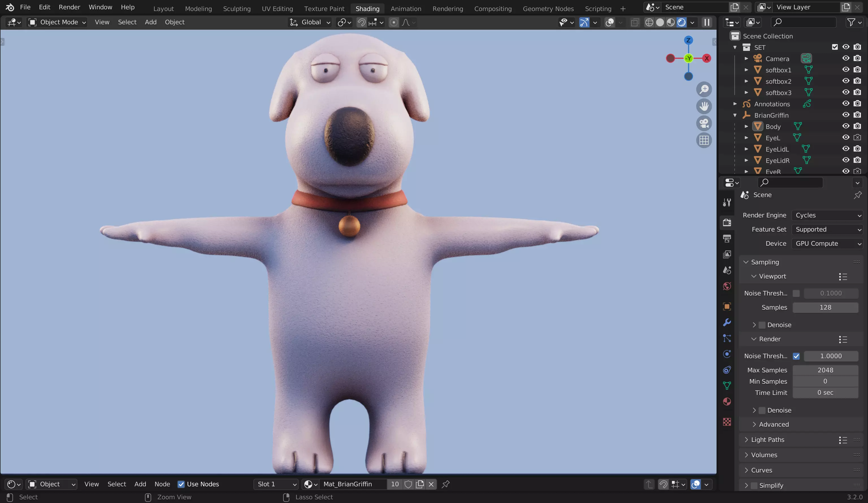Open the Object properties tab
Image resolution: width=868 pixels, height=503 pixels.
click(727, 306)
